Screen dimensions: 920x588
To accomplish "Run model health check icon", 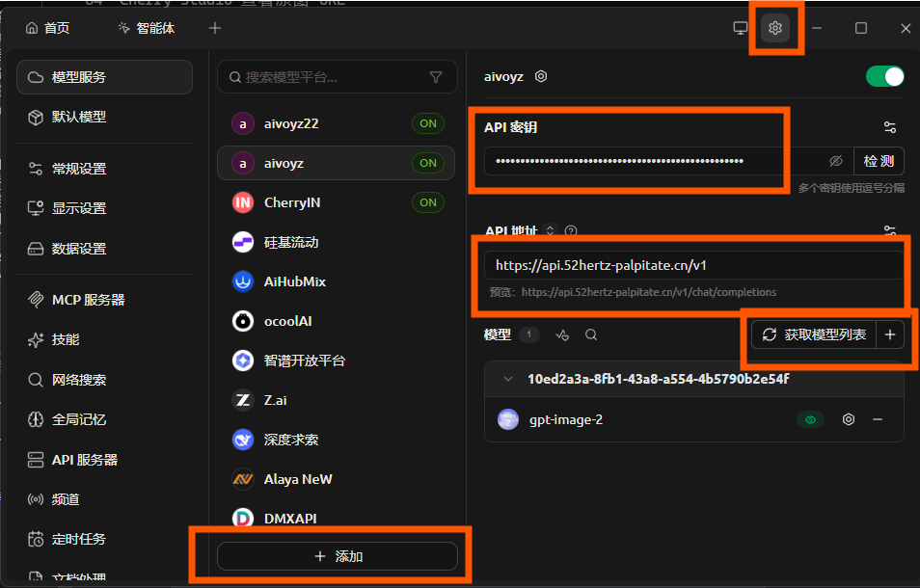I will click(562, 334).
